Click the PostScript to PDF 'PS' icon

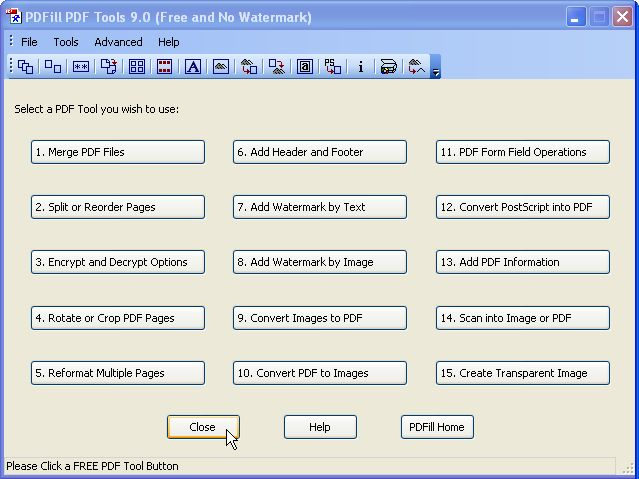pyautogui.click(x=333, y=66)
